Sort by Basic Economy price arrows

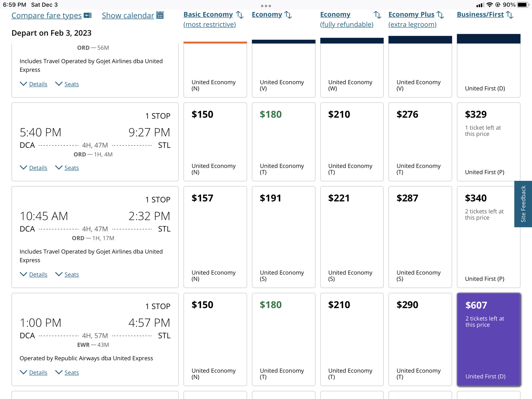coord(240,15)
